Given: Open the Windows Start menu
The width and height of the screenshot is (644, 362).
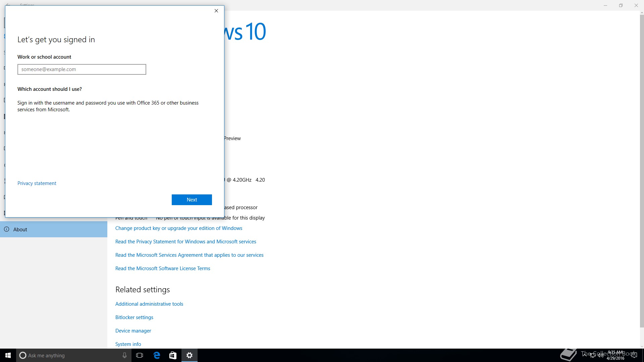Looking at the screenshot, I should click(8, 355).
